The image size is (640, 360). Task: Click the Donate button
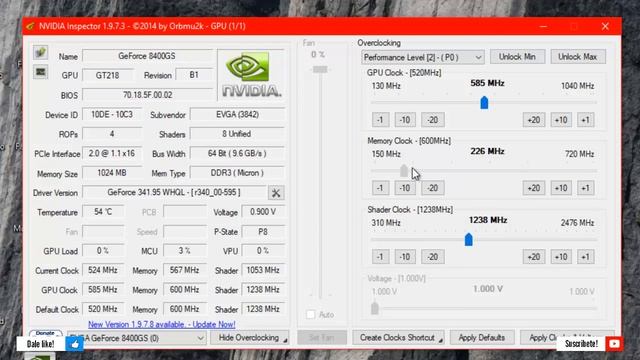click(x=45, y=333)
